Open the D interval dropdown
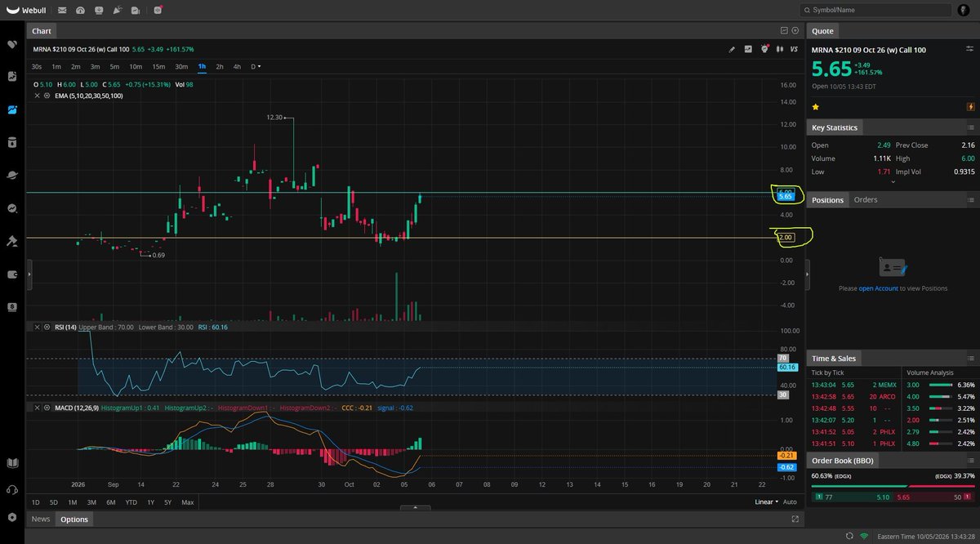The image size is (980, 544). [x=256, y=66]
